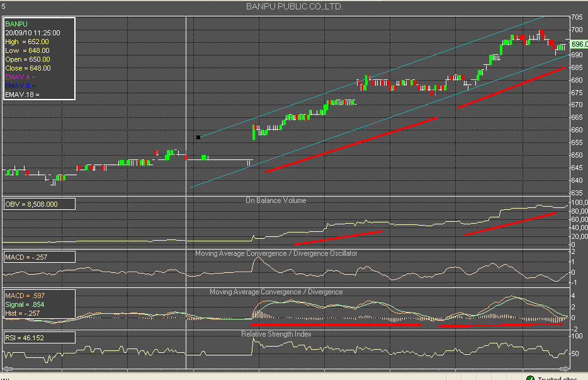Click the MACD = .597 readout
Viewport: 588px width, 380px height.
click(25, 296)
